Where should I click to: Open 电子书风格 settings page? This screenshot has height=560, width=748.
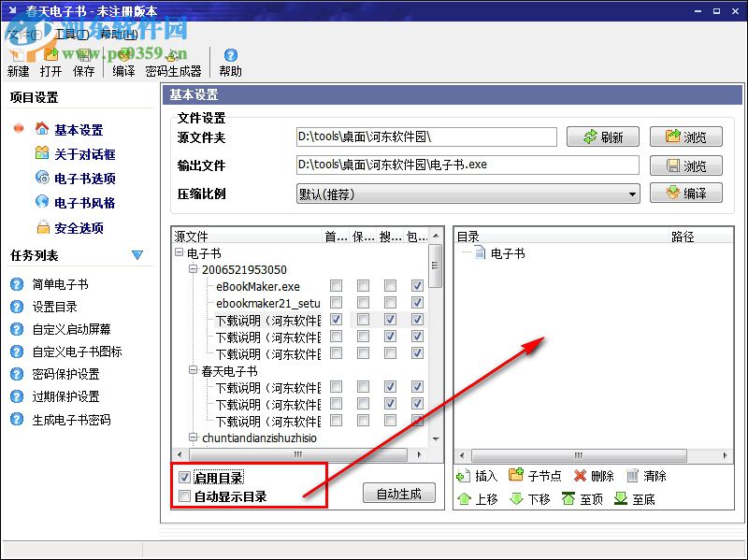tap(85, 203)
